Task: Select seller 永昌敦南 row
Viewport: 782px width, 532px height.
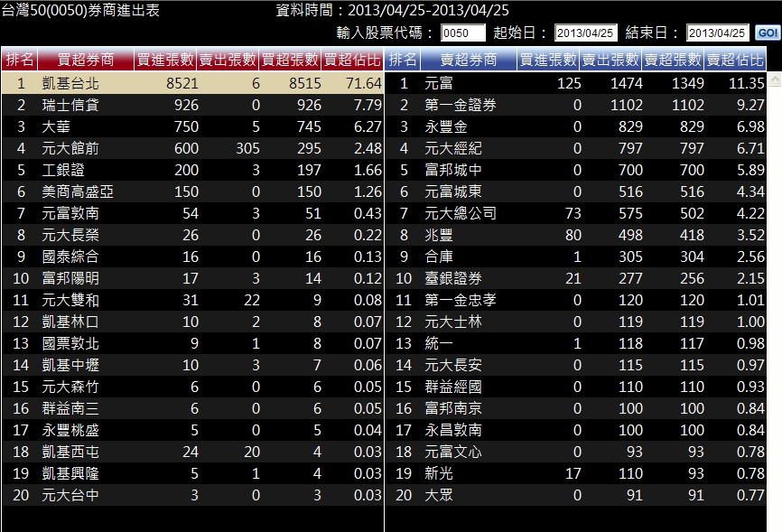Action: (x=575, y=430)
